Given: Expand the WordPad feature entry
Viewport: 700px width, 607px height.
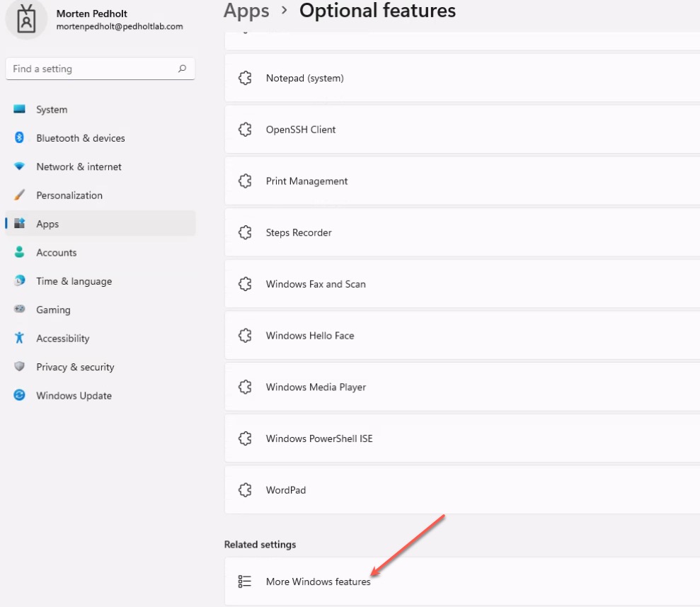Looking at the screenshot, I should [x=462, y=490].
